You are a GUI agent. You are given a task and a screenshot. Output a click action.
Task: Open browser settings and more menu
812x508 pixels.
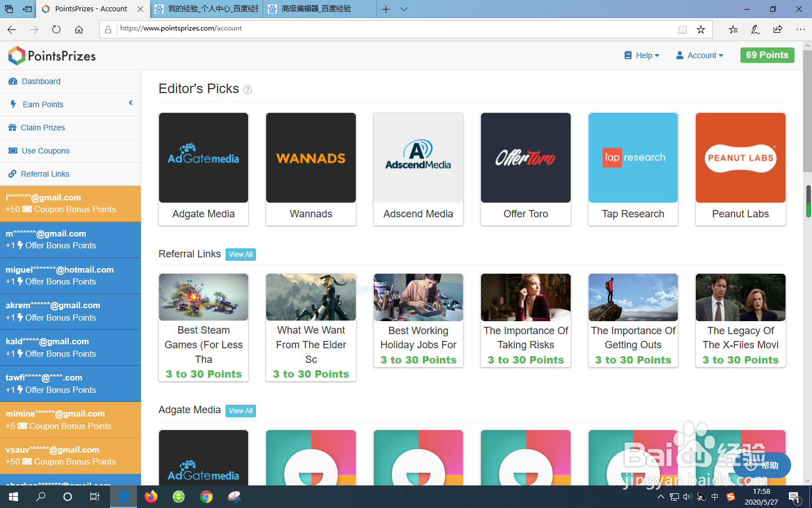[x=801, y=29]
